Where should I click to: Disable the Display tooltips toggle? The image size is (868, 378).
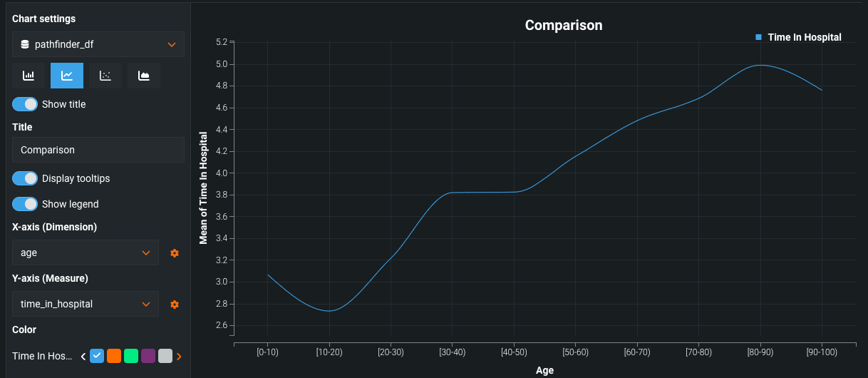25,178
